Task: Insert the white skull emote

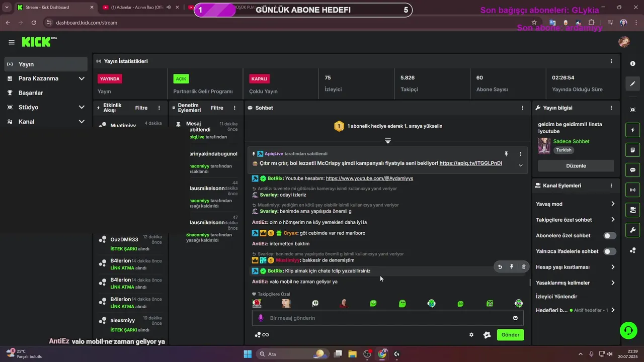Action: (315, 303)
